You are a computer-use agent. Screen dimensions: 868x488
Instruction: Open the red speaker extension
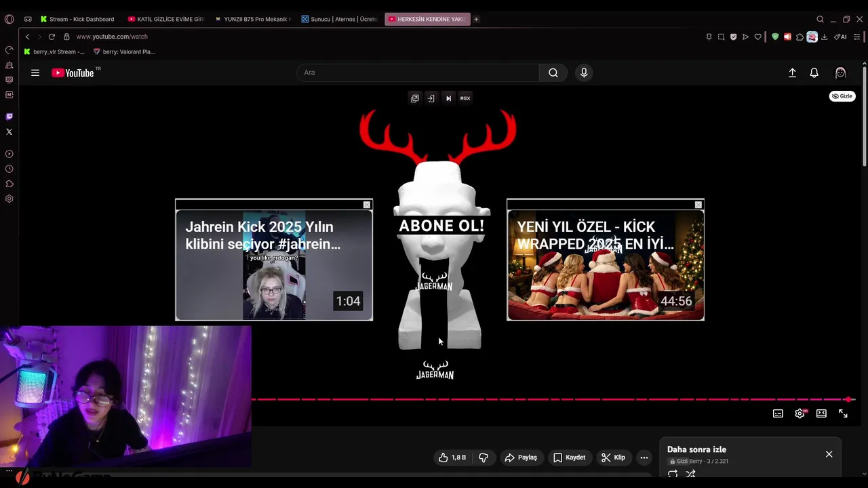pyautogui.click(x=787, y=37)
